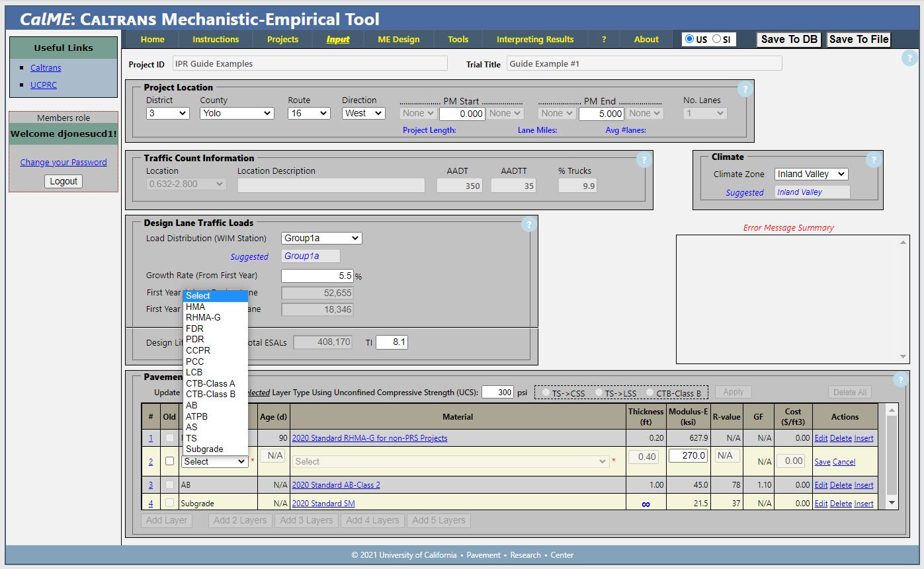Open the Projects menu

click(282, 39)
